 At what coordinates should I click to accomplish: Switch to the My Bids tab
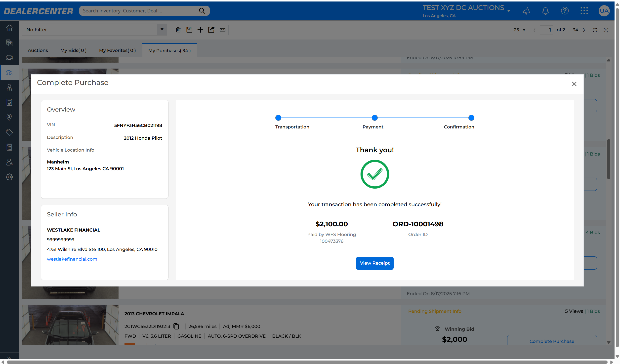click(74, 50)
